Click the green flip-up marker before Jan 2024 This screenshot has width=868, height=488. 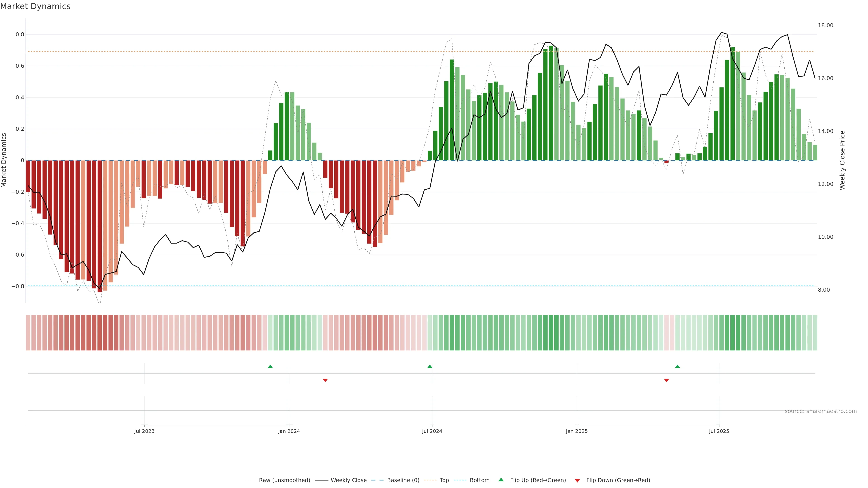[270, 366]
